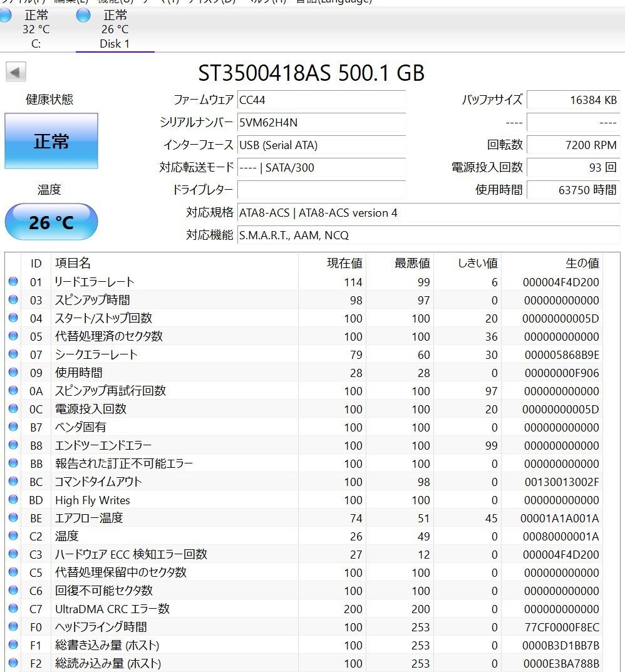625x672 pixels.
Task: Click raw value 0000B3D1BB7B in row F1
Action: coord(560,646)
